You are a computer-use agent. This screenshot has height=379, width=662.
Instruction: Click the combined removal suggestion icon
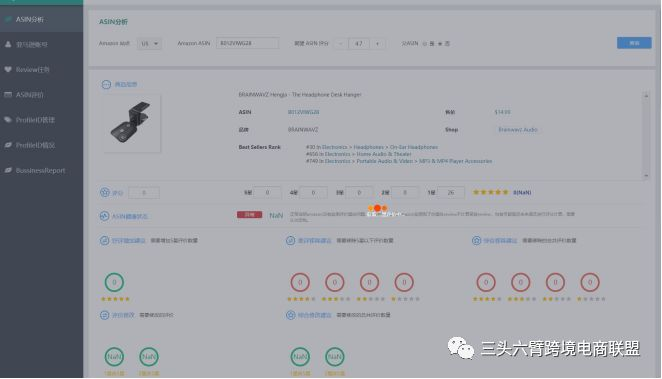[x=477, y=241]
